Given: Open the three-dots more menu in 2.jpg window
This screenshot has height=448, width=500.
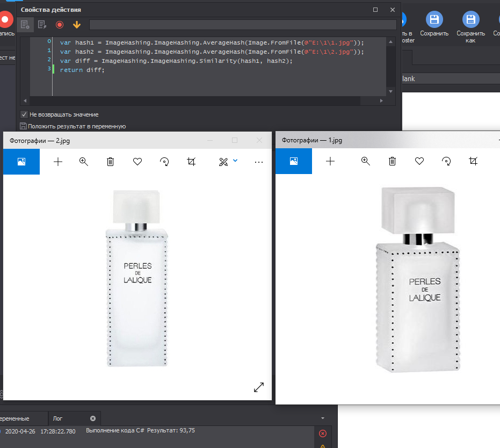Looking at the screenshot, I should tap(259, 162).
